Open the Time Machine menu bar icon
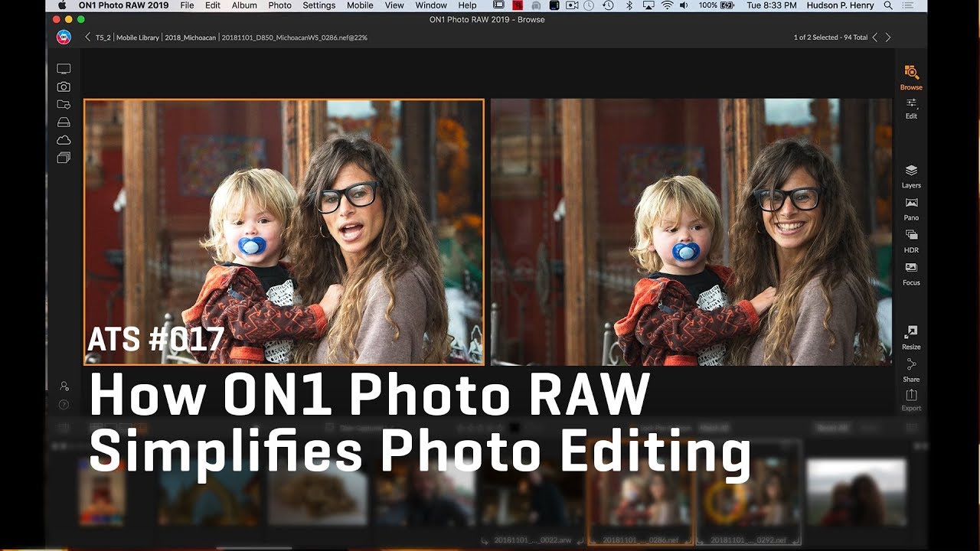Image resolution: width=980 pixels, height=551 pixels. (608, 5)
